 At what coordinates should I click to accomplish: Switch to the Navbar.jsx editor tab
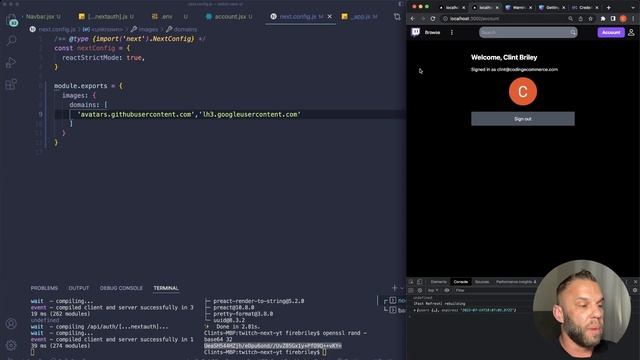point(43,17)
